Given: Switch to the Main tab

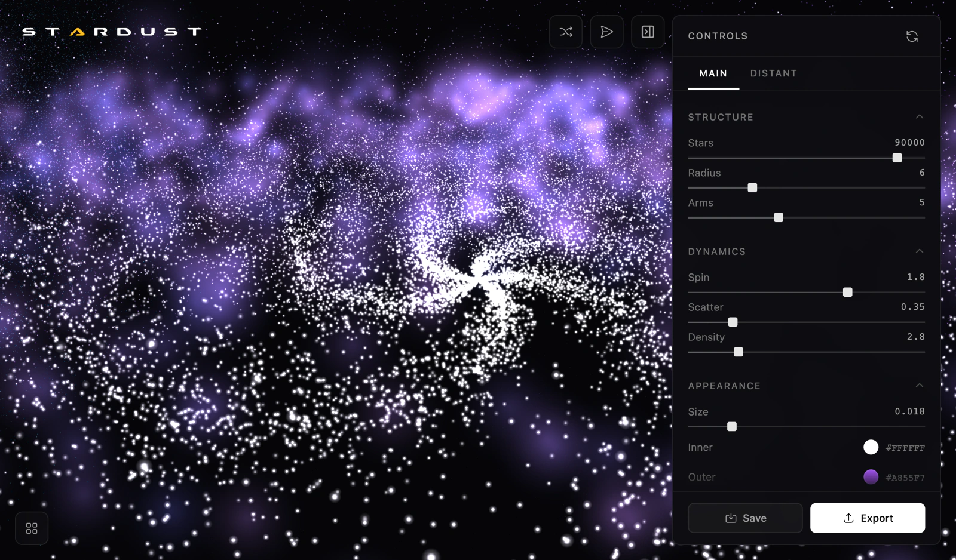Looking at the screenshot, I should coord(713,73).
